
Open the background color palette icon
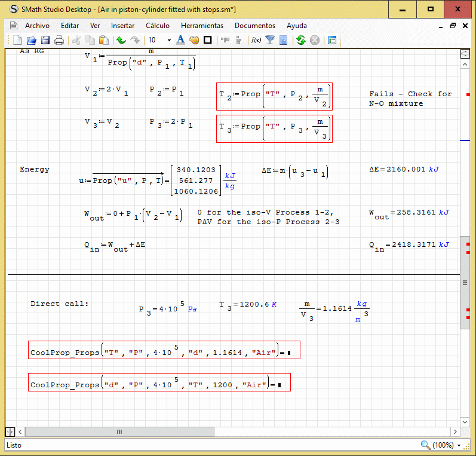click(194, 40)
